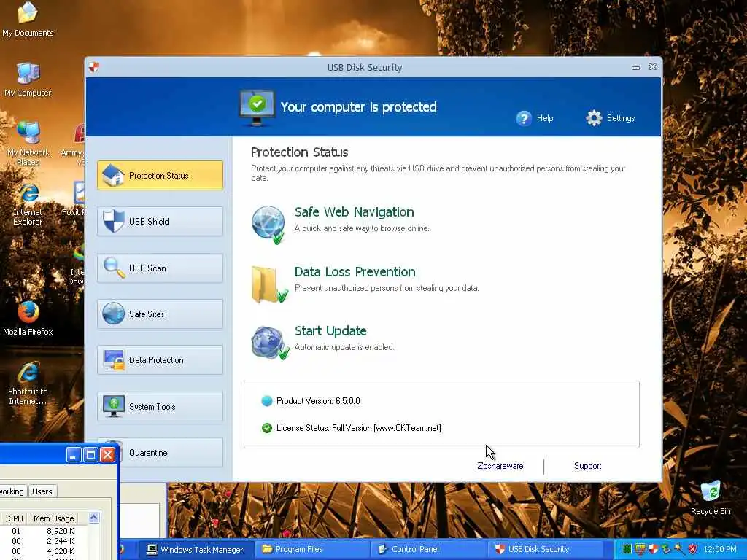Switch to Windows Task Manager taskbar button
The height and width of the screenshot is (560, 747).
coord(196,550)
